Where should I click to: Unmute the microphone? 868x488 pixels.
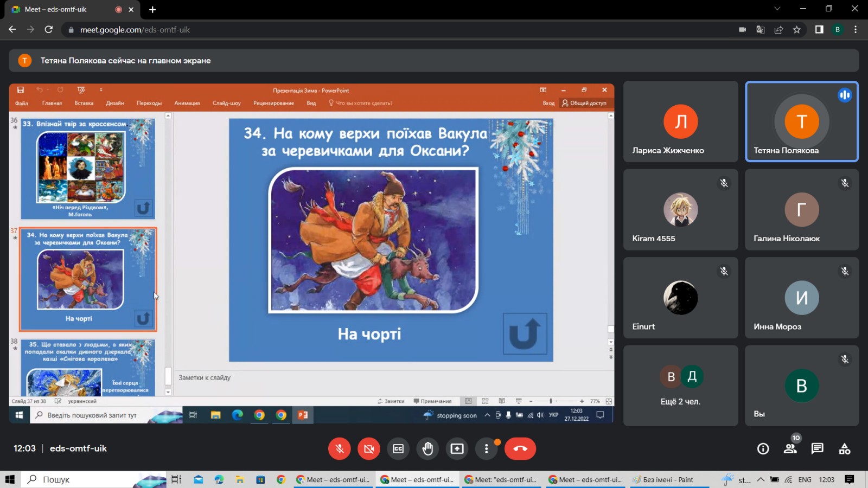340,448
